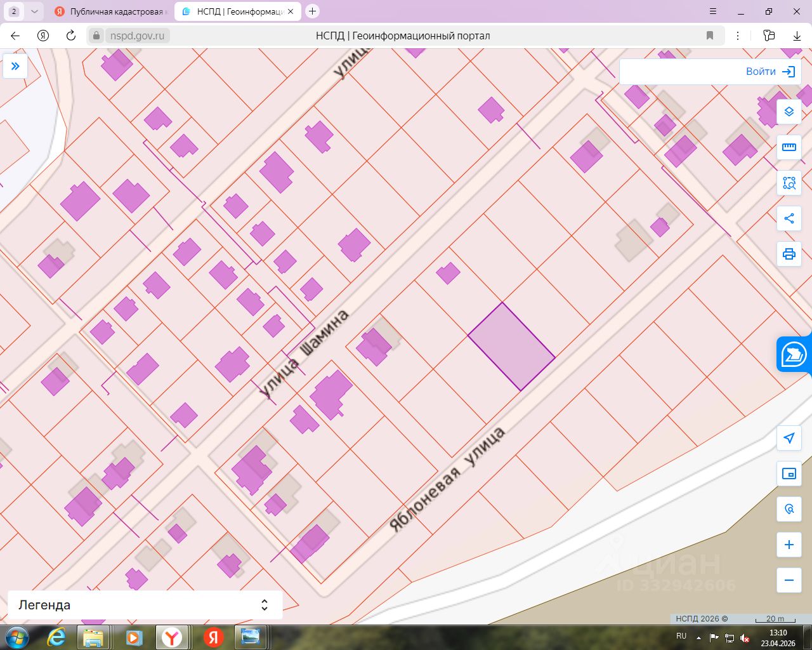Viewport: 812px width, 650px height.
Task: Zoom out the map with minus
Action: [789, 580]
